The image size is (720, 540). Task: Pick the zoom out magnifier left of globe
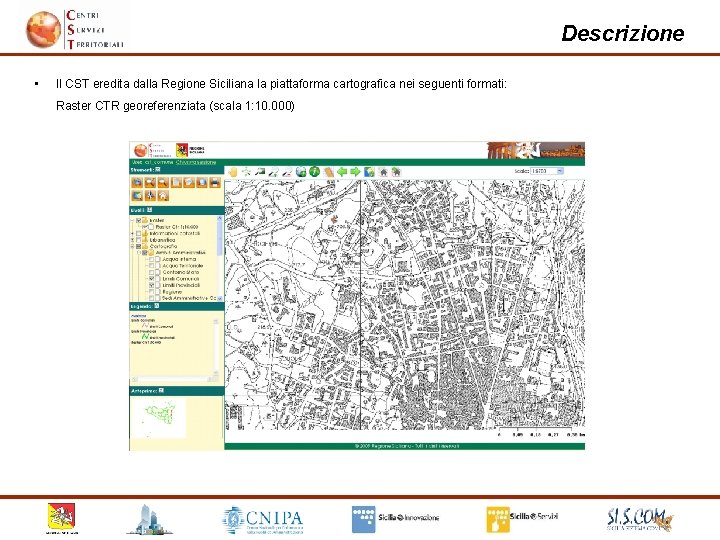point(287,172)
